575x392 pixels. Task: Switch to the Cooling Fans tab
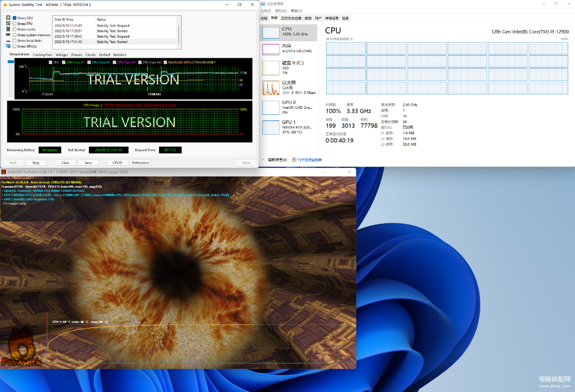(x=42, y=55)
